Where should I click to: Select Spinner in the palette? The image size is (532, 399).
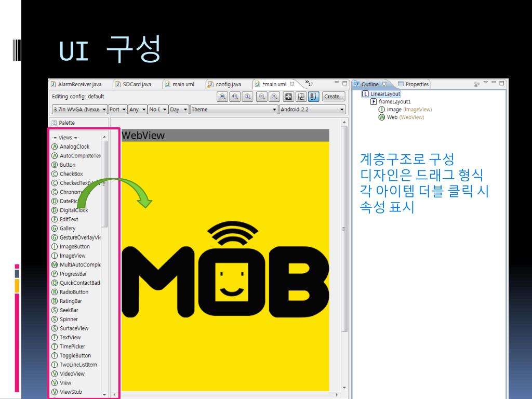coord(65,320)
